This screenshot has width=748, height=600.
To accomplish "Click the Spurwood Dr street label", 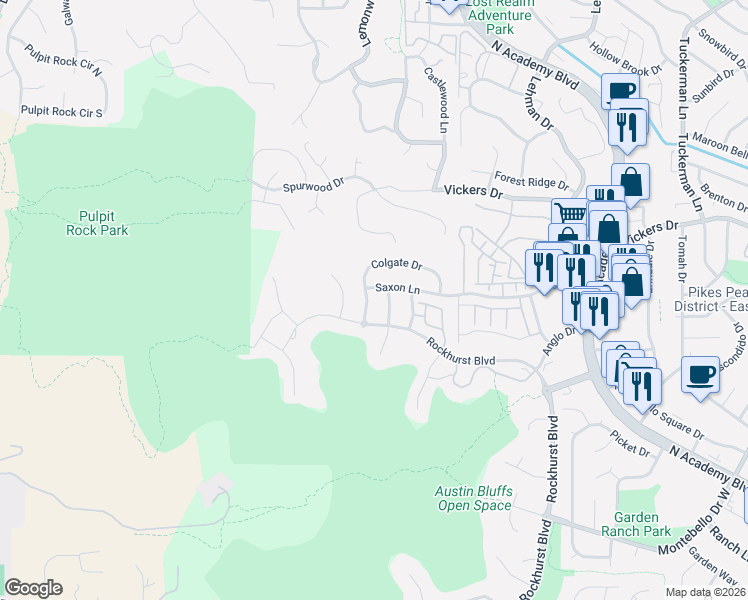I will 313,185.
